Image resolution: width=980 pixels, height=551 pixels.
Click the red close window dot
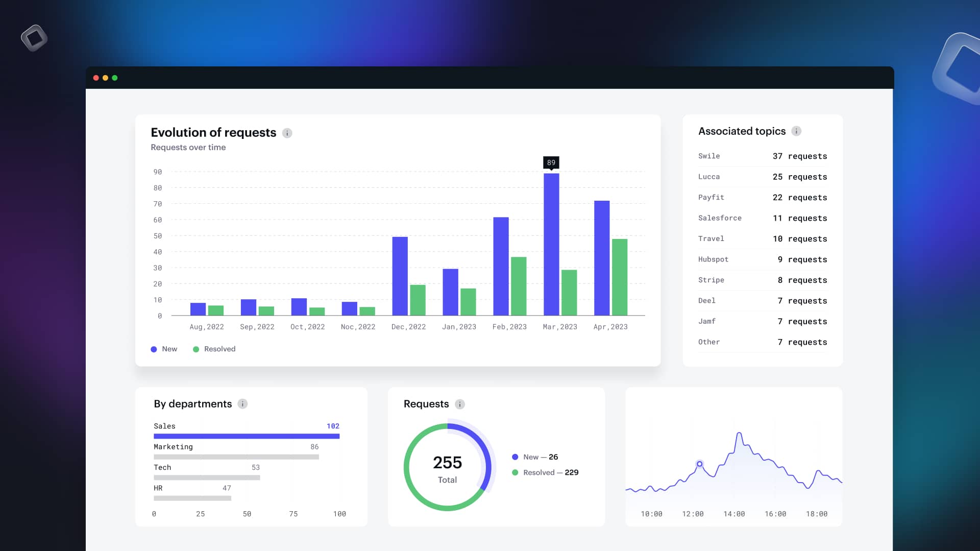(96, 78)
